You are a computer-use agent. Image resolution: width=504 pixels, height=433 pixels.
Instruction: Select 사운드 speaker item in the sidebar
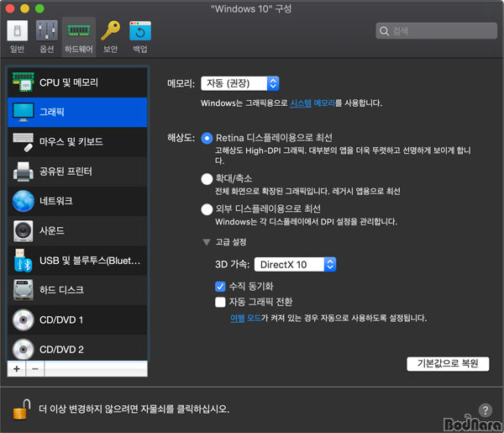(x=77, y=230)
